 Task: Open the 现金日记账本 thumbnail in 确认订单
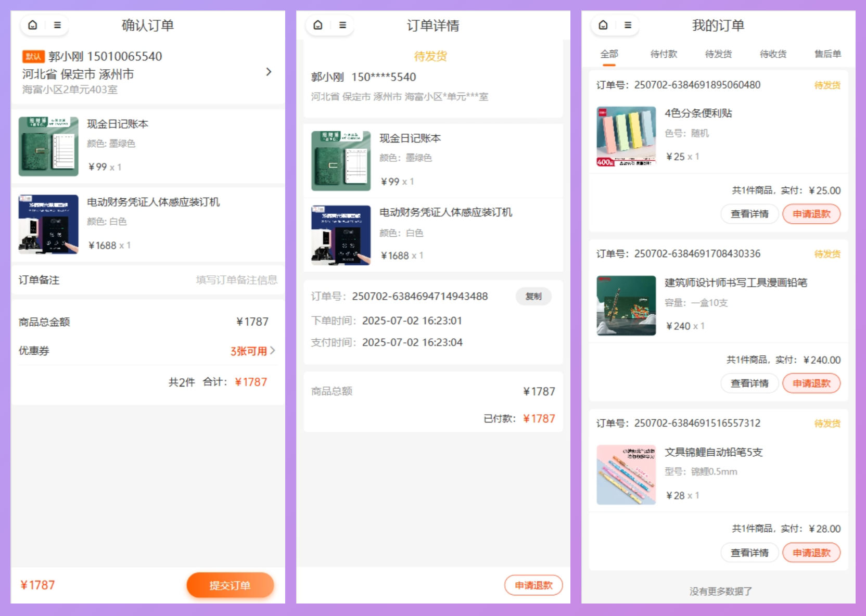[48, 146]
